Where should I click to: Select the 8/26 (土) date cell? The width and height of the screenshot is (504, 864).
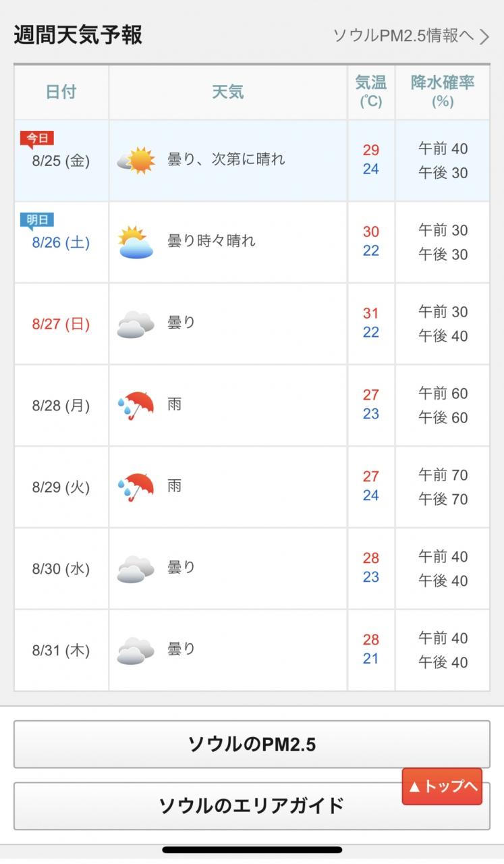click(61, 242)
